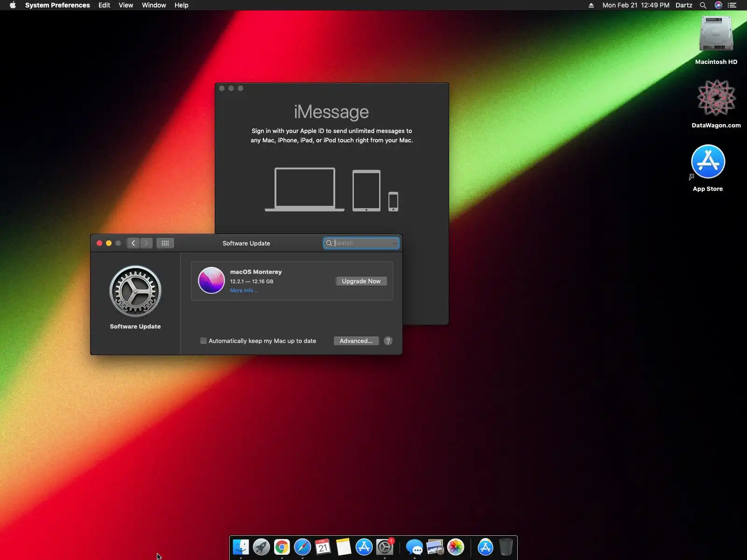Viewport: 747px width, 560px height.
Task: Click the eject icon in the menu bar
Action: (x=591, y=5)
